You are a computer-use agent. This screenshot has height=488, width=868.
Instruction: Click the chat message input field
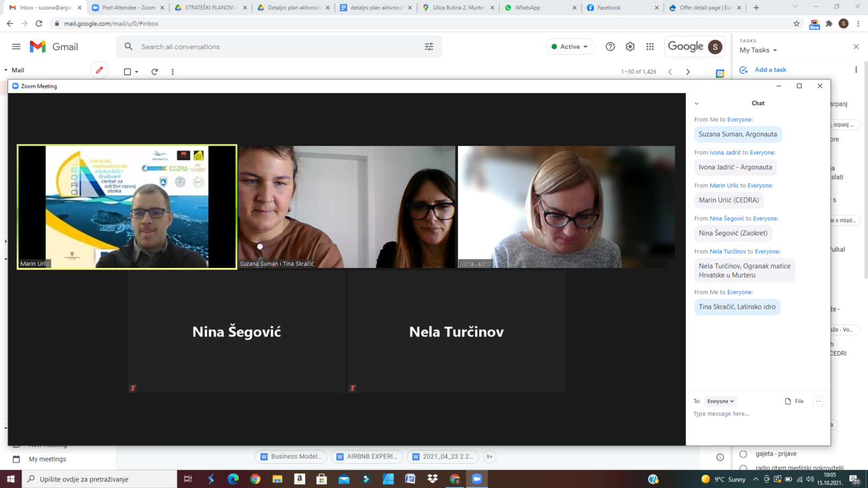754,414
